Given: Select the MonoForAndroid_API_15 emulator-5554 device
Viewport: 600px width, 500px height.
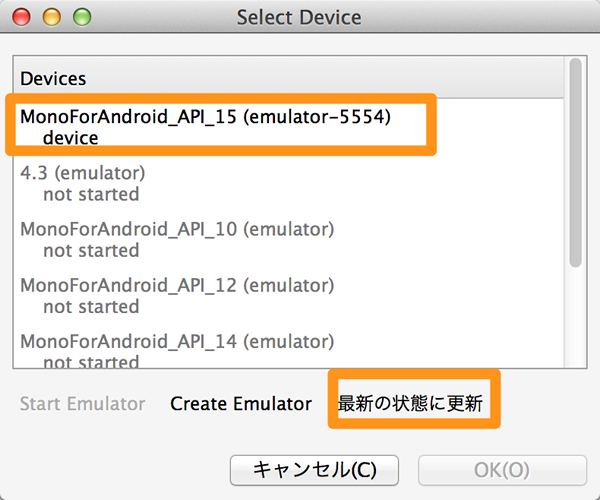Looking at the screenshot, I should pos(288,127).
